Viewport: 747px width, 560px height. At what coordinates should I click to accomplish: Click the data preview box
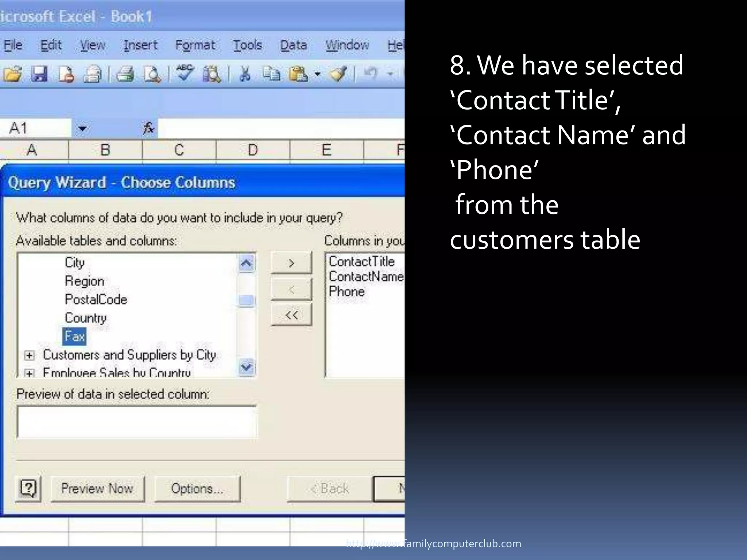pos(137,422)
